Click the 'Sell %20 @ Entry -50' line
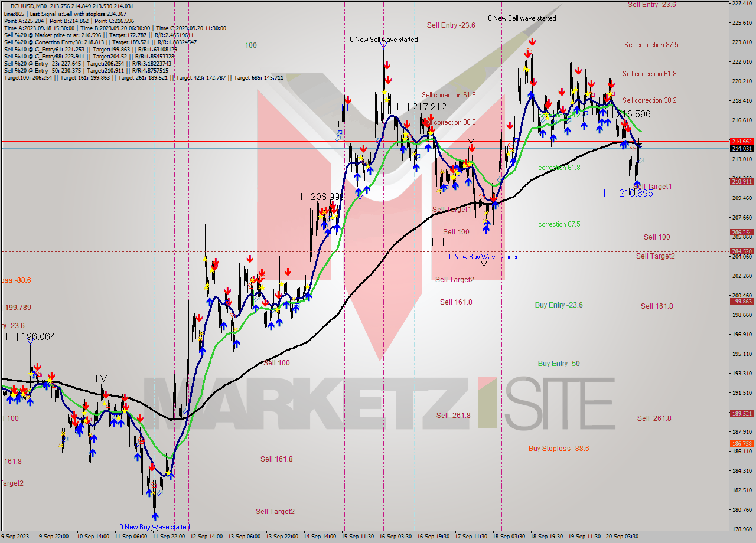 [86, 70]
